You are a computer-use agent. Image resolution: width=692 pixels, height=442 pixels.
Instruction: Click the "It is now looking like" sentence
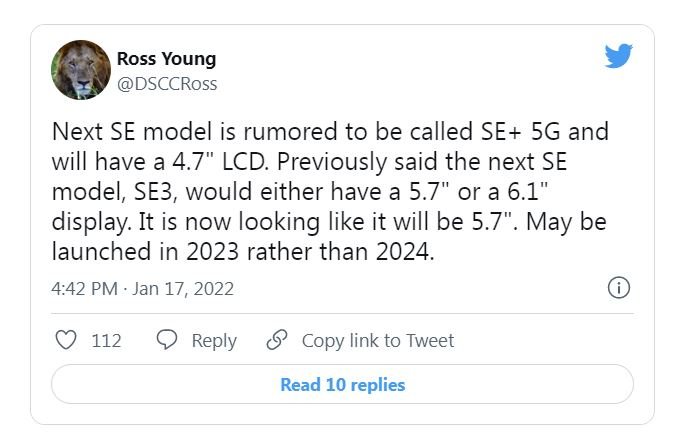(244, 222)
